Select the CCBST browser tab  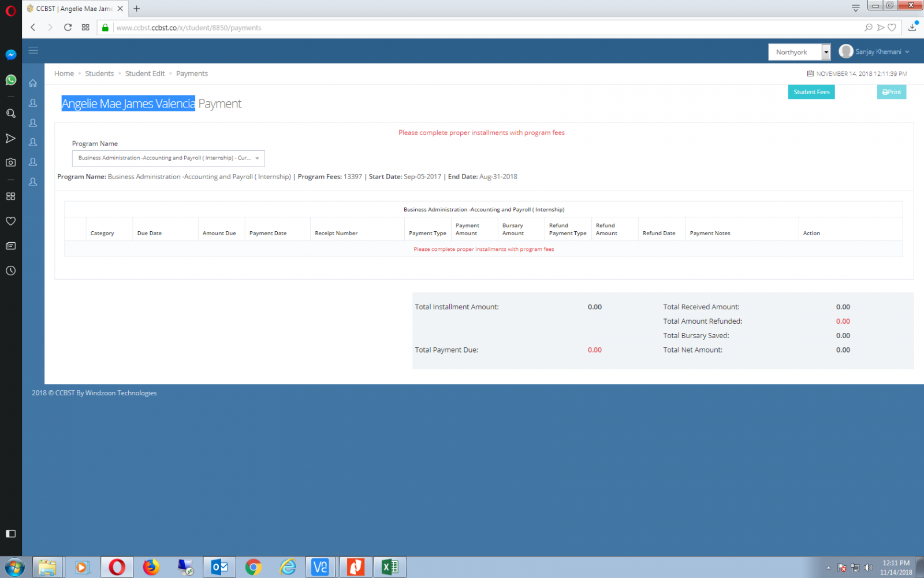tap(72, 9)
